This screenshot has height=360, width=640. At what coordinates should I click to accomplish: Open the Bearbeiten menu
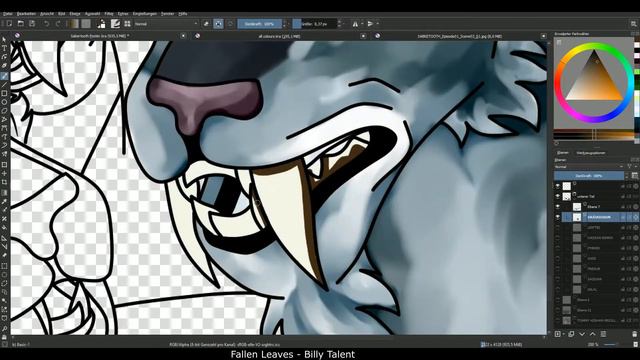tap(27, 14)
